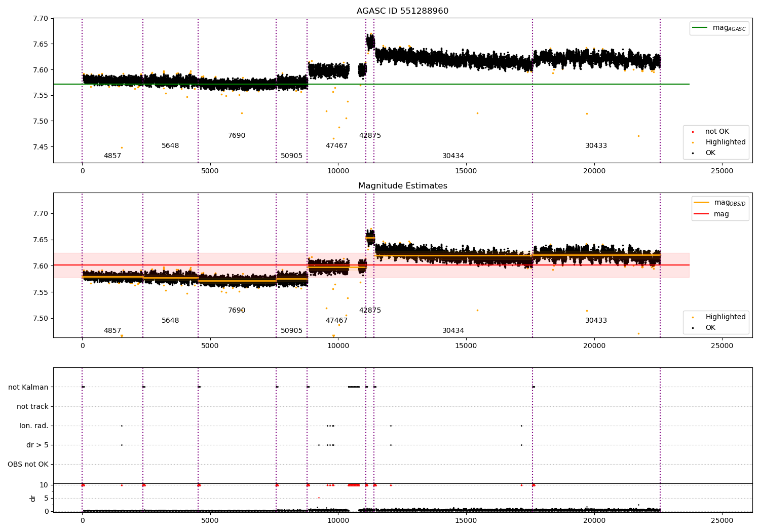
Task: Click OBSID label 5648 in top plot
Action: tap(170, 146)
